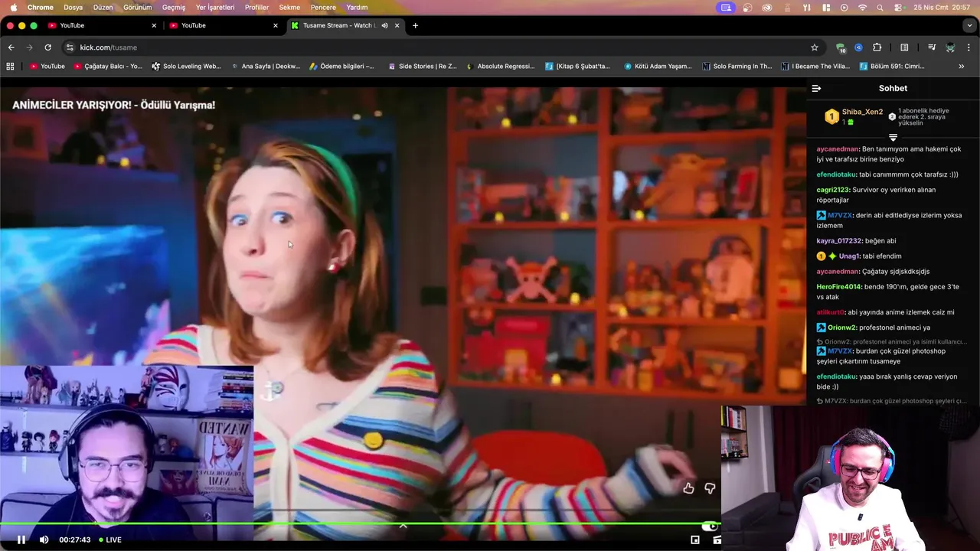Open apps grid in bookmarks bar
Viewport: 980px width, 551px height.
pos(10,67)
